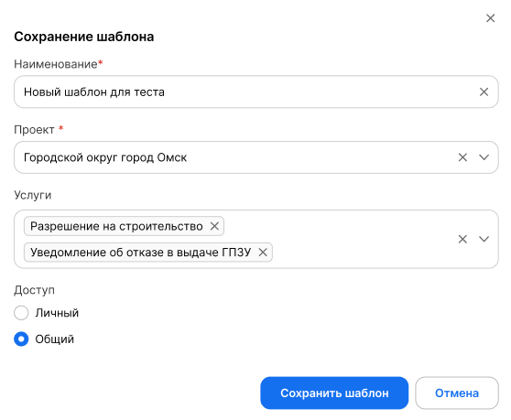The height and width of the screenshot is (420, 511).
Task: Click the Сохранение шаблона title
Action: point(83,37)
